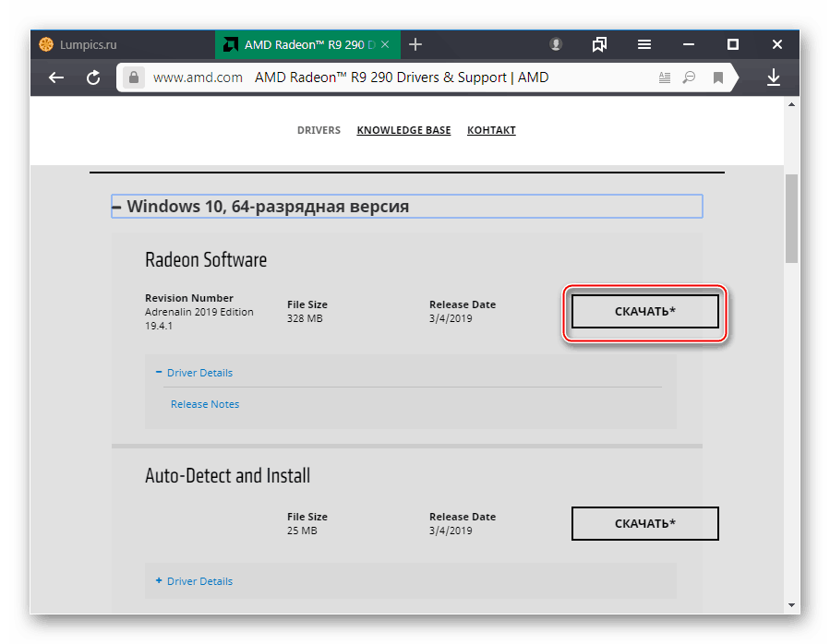Maximize the browser window

pos(733,44)
